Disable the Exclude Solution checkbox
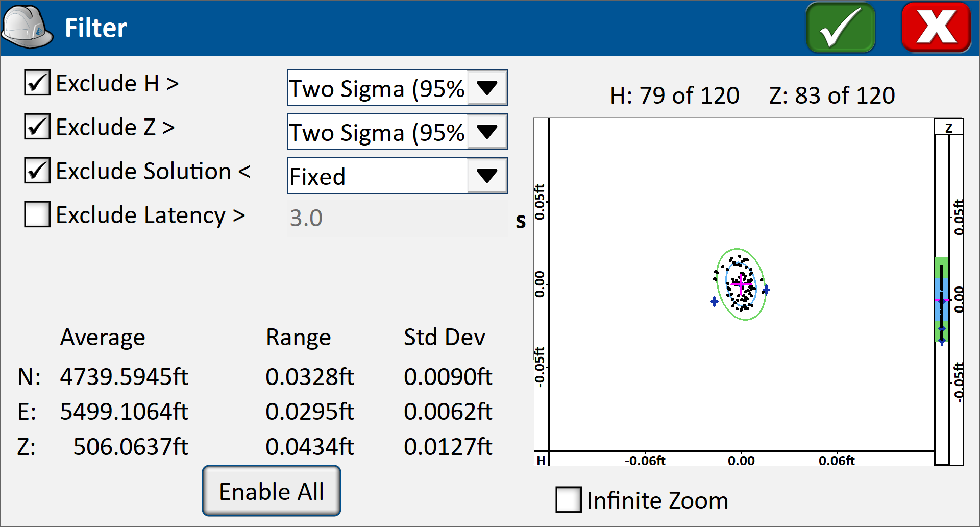Viewport: 980px width, 527px height. click(x=37, y=171)
